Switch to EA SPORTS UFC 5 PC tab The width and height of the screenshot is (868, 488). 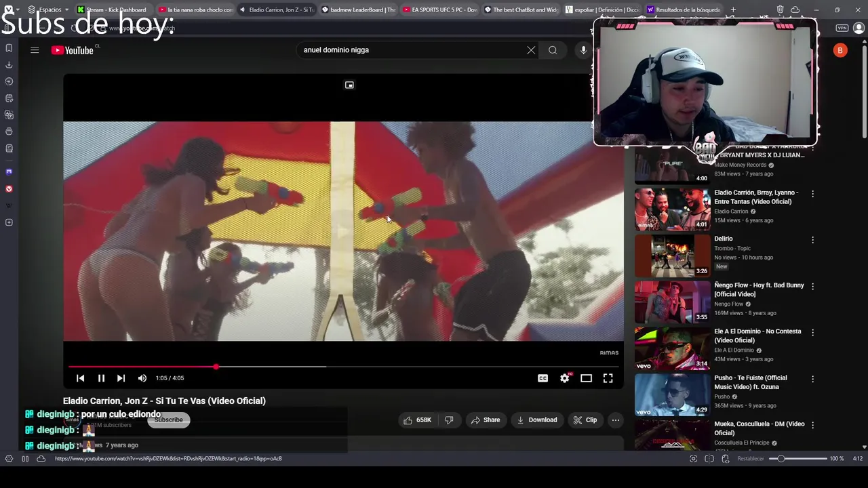click(x=439, y=9)
